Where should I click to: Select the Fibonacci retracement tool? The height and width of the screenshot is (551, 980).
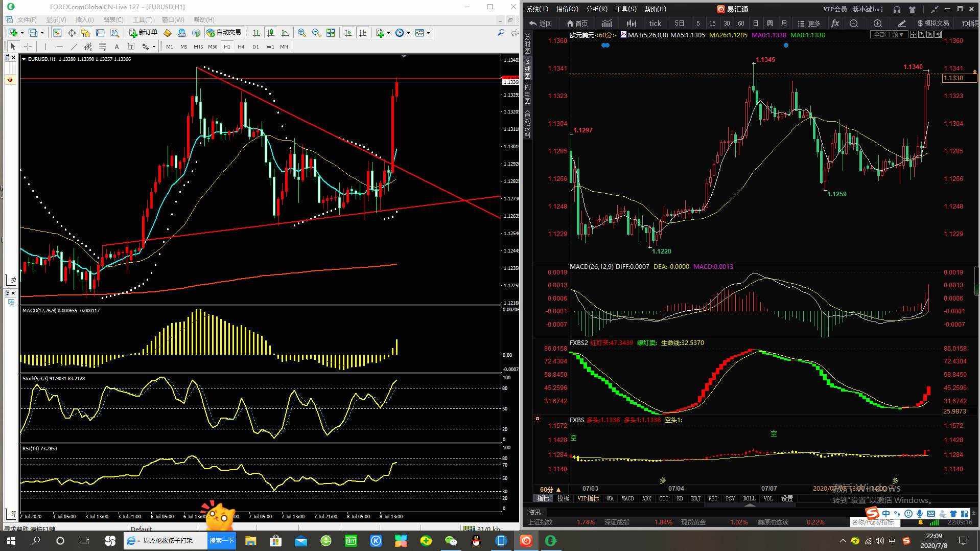point(102,47)
